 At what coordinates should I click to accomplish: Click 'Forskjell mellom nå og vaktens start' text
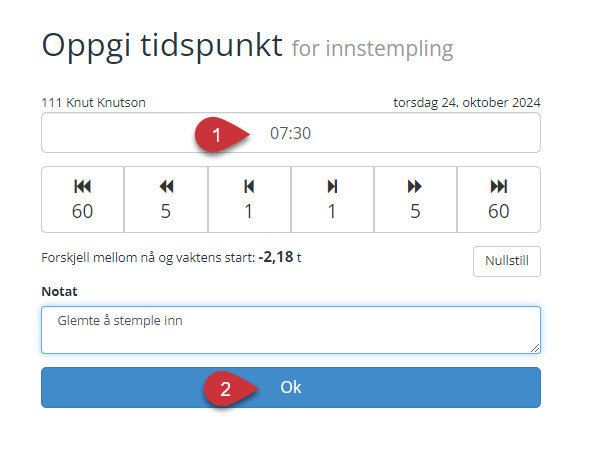pos(148,258)
